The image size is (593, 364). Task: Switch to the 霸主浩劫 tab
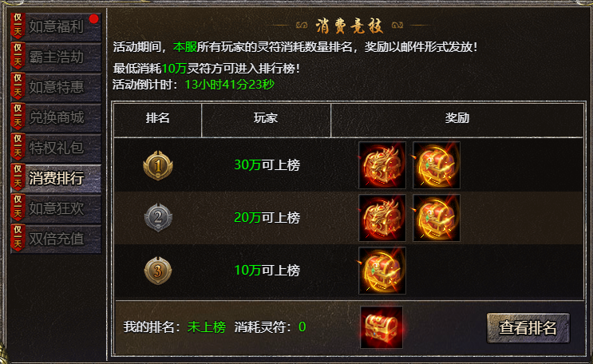point(56,57)
